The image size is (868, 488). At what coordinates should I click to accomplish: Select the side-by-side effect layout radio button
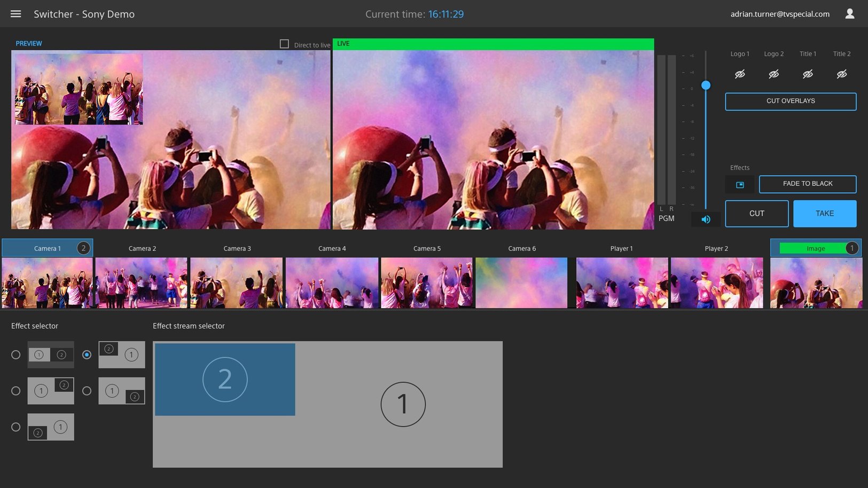(15, 354)
